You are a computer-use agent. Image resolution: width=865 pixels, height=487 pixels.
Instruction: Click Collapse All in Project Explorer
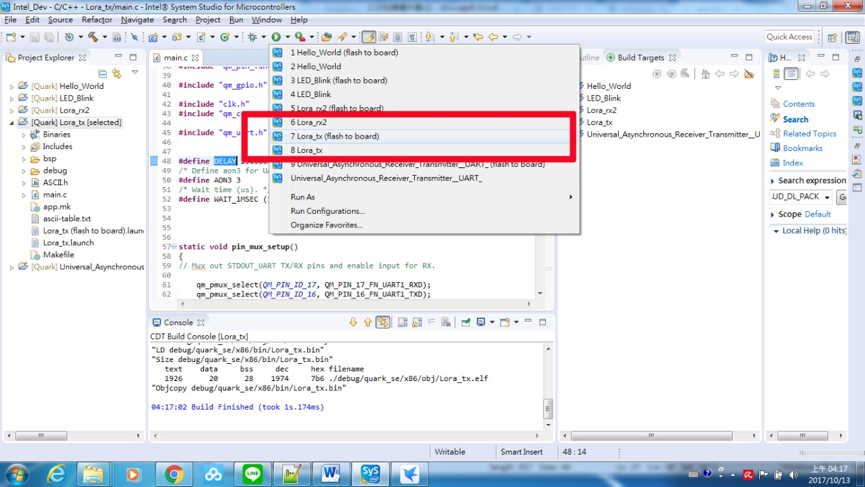(x=103, y=73)
